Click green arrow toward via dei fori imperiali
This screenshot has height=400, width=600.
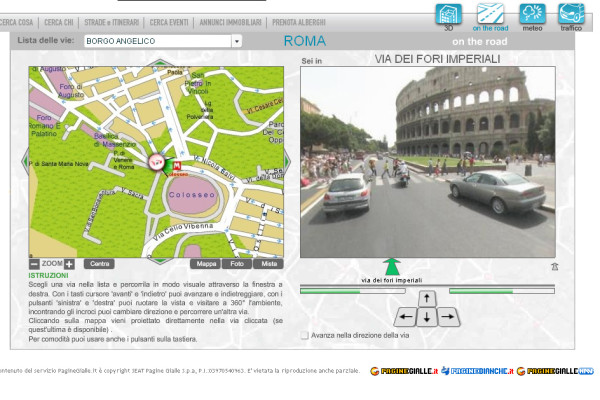tap(391, 267)
